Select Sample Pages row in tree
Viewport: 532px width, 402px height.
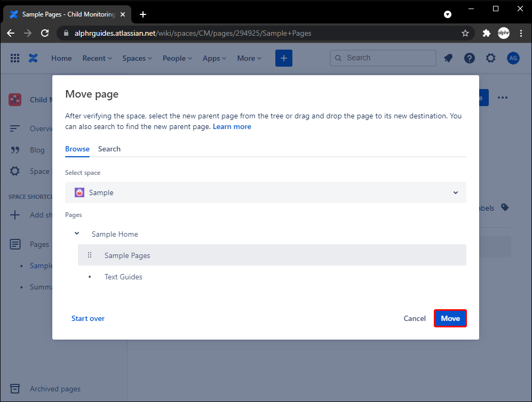point(272,255)
